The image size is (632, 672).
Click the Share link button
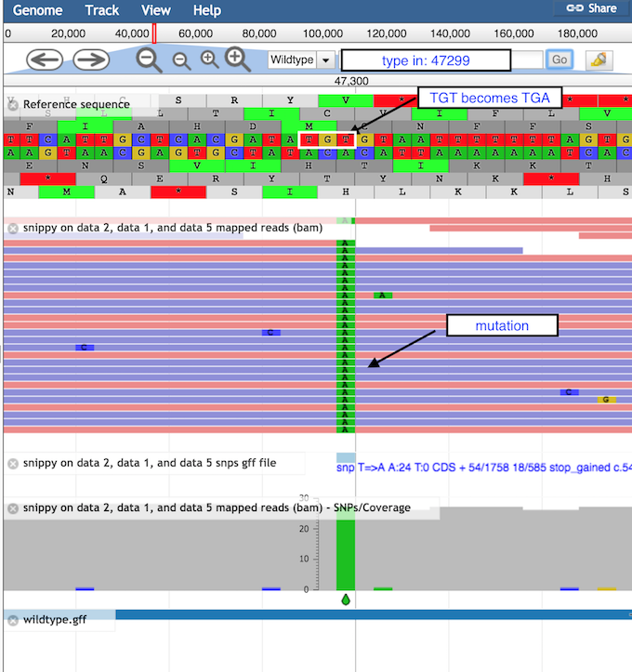pyautogui.click(x=592, y=8)
